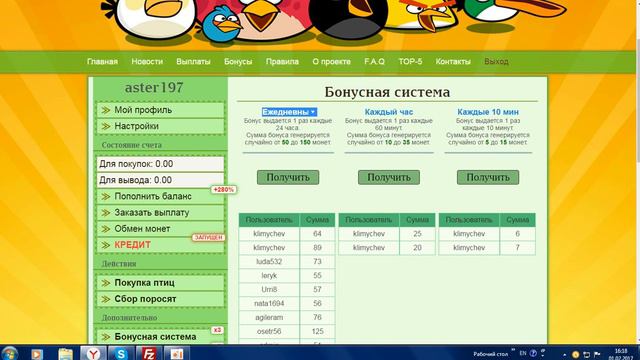Viewport: 640px width, 360px height.
Task: Click the user Urri8 in daily table
Action: [x=269, y=289]
